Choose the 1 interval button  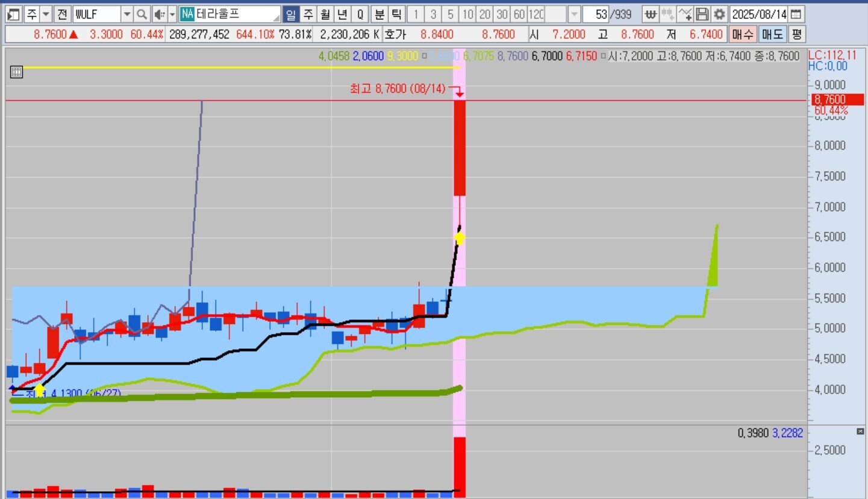[x=416, y=14]
